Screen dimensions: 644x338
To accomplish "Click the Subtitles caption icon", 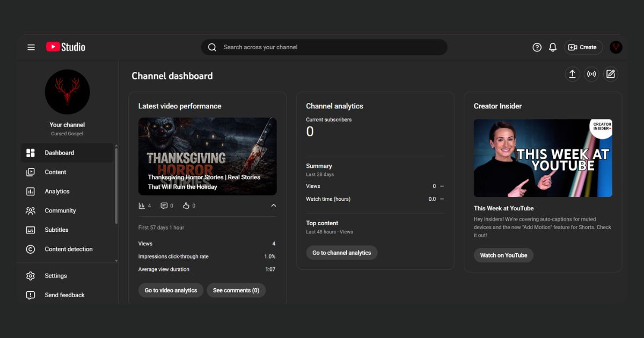I will 31,230.
